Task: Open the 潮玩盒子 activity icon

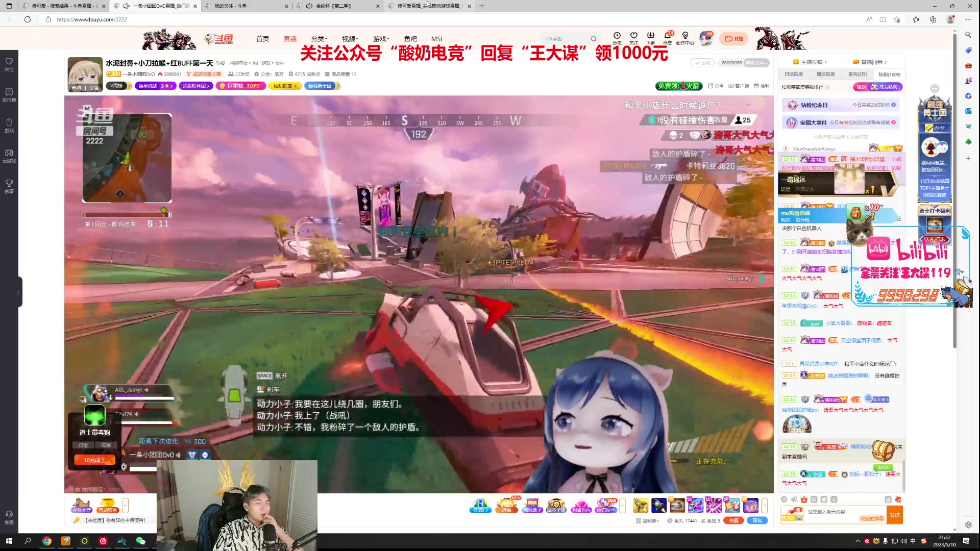Action: click(x=532, y=505)
